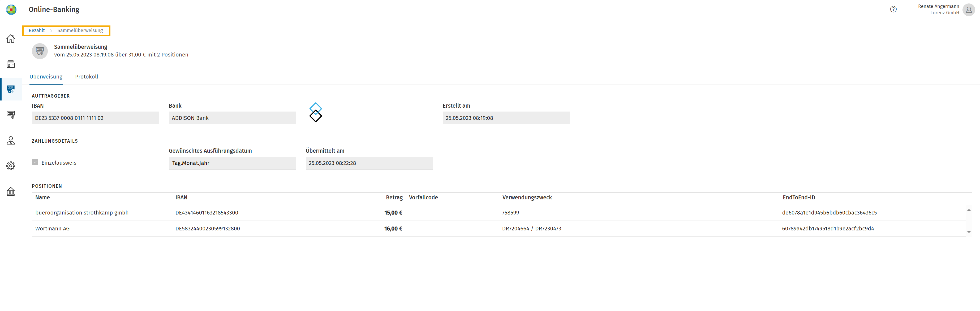Screen dimensions: 980x311
Task: Click Verwendungszweck 758599
Action: 510,213
